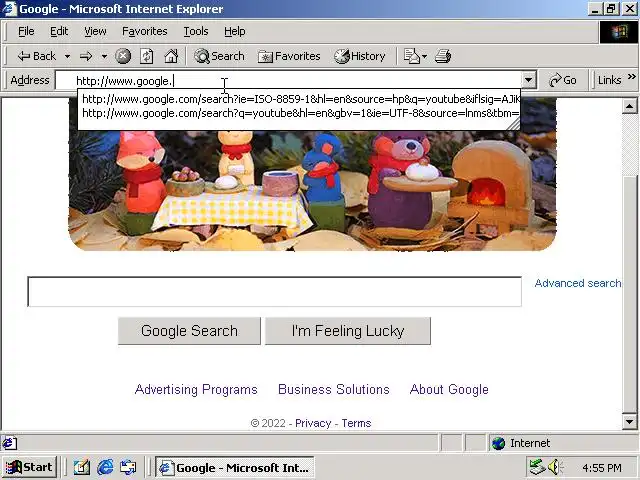Open the History pane from toolbar
Screen dimensions: 640x480
(x=360, y=56)
